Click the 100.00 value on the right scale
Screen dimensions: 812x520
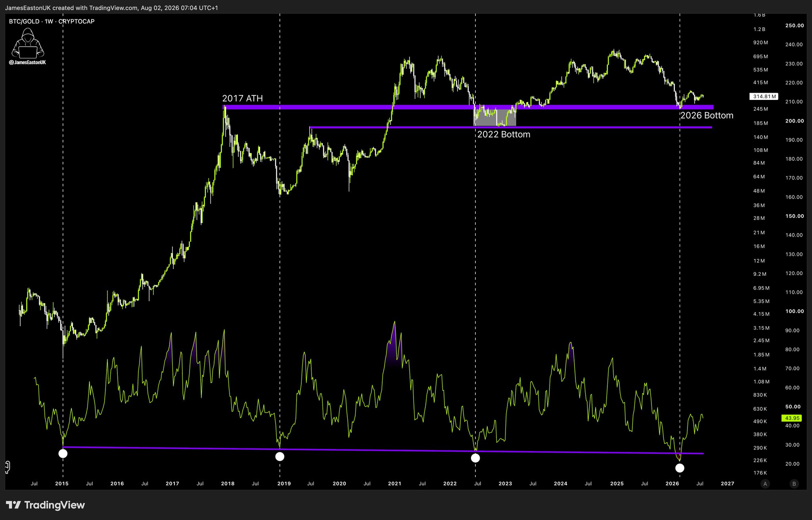tap(795, 311)
